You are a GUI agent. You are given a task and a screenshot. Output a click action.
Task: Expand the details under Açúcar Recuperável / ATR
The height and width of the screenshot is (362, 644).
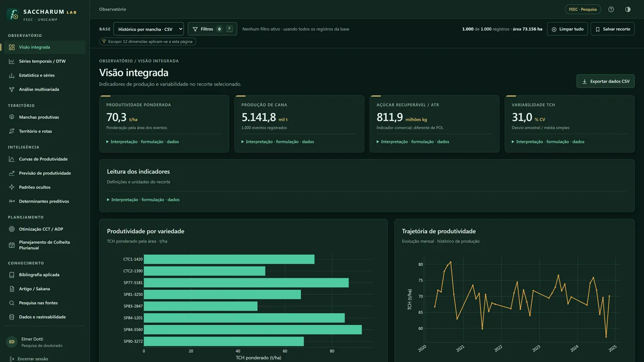click(x=413, y=141)
